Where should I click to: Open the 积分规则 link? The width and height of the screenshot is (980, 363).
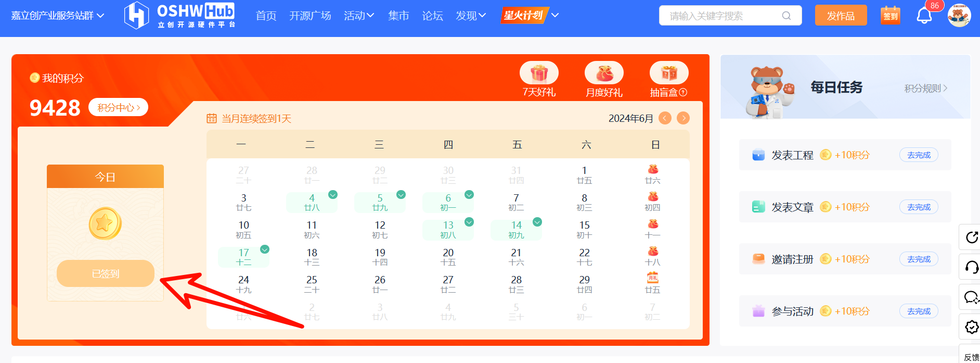[925, 89]
